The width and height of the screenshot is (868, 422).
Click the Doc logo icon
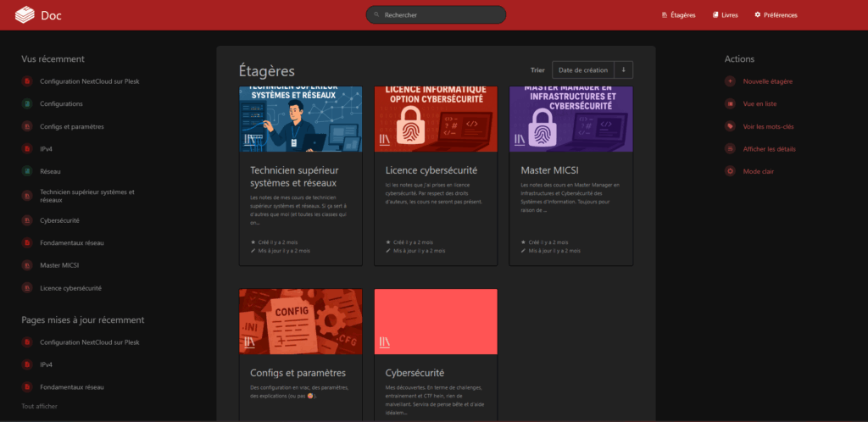pyautogui.click(x=25, y=14)
